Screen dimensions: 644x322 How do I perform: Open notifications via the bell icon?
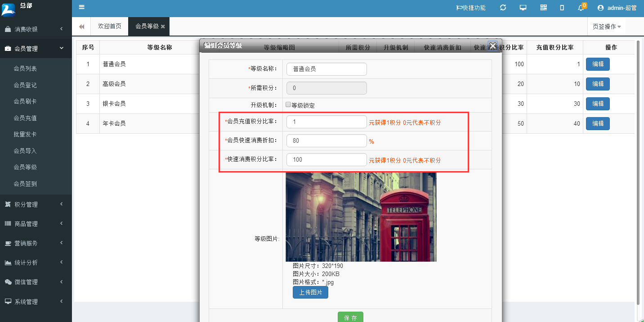coord(580,8)
